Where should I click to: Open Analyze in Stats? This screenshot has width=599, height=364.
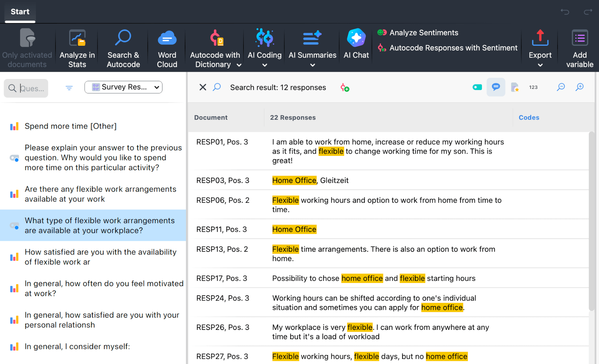click(77, 48)
